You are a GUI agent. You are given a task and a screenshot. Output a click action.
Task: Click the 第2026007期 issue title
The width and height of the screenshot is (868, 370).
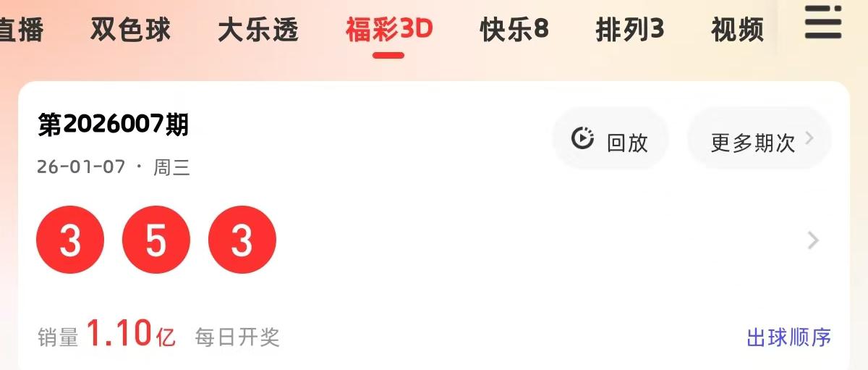[114, 125]
